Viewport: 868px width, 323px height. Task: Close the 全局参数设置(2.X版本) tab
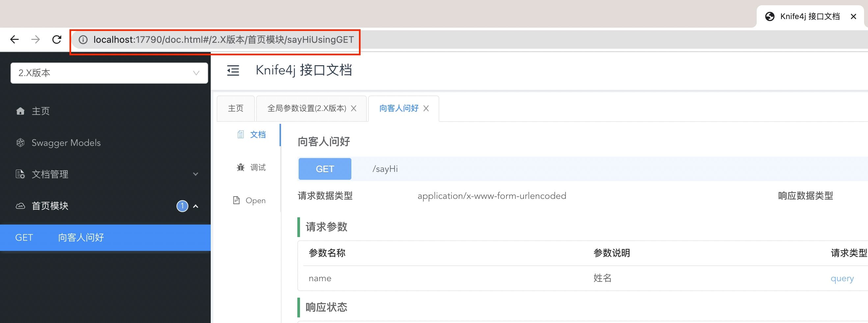(x=353, y=108)
